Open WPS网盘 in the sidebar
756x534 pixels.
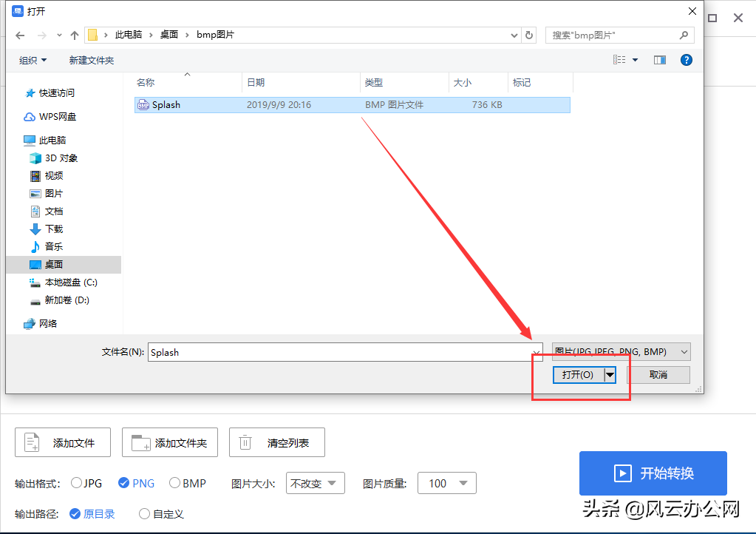(x=50, y=117)
